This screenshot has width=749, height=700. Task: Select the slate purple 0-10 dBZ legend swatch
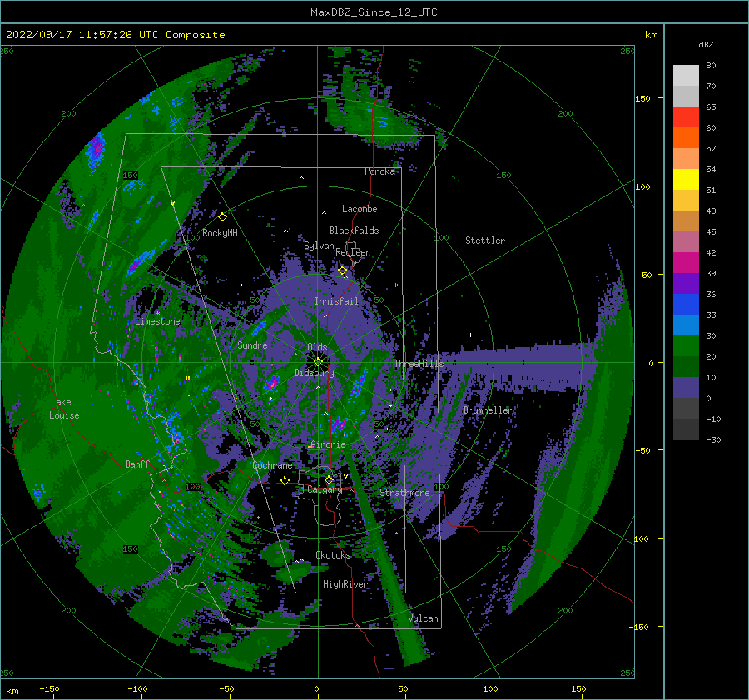tap(686, 388)
